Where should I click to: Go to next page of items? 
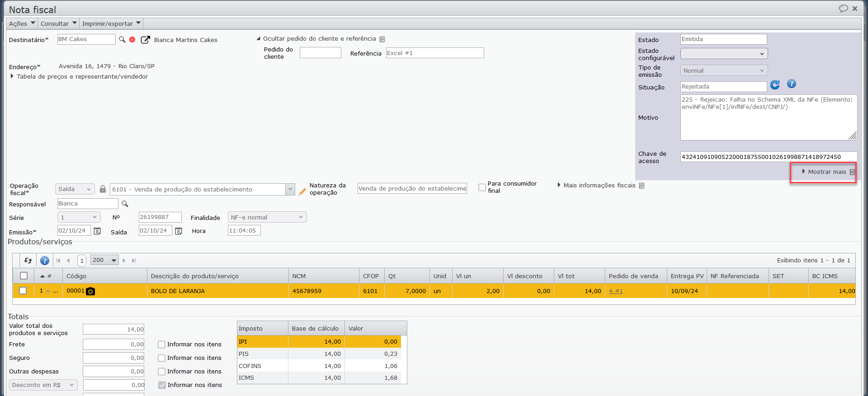click(124, 261)
